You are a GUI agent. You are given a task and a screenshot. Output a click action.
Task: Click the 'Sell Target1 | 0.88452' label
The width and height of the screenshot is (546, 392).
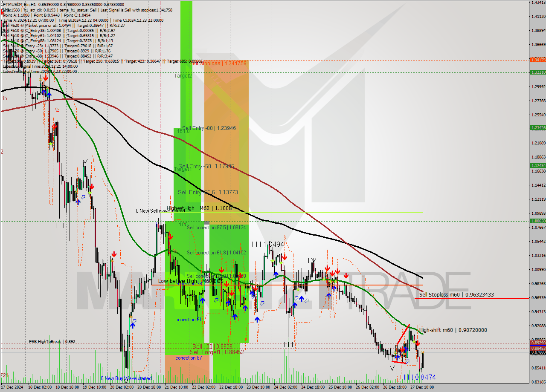coord(217,352)
